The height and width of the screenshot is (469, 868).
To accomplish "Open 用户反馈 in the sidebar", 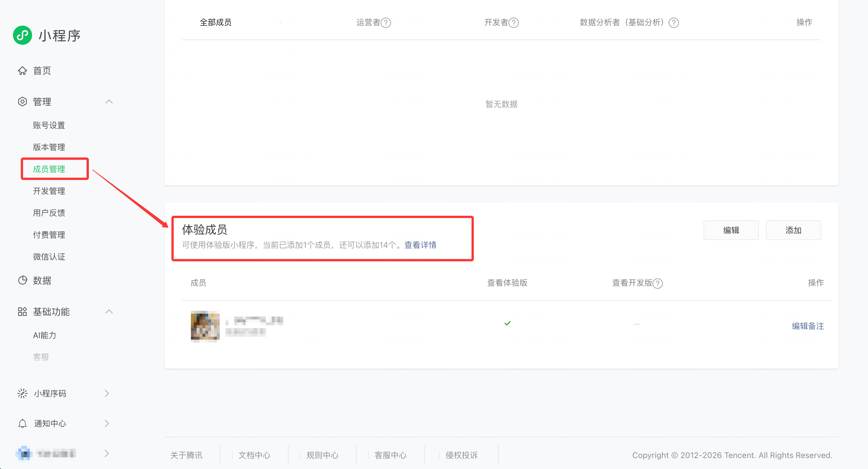I will 49,213.
